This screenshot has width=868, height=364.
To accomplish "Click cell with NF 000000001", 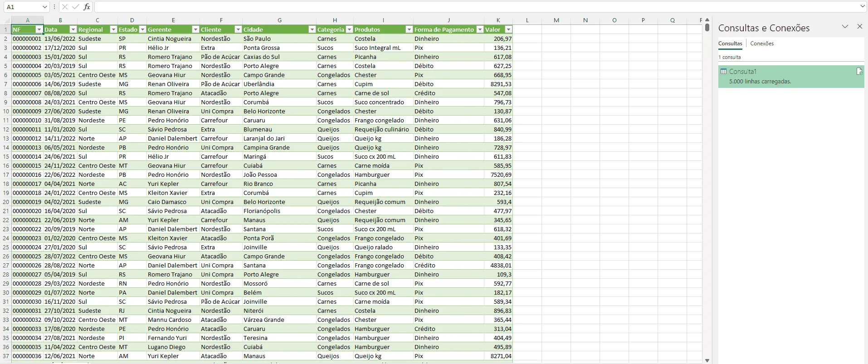I will pos(27,39).
